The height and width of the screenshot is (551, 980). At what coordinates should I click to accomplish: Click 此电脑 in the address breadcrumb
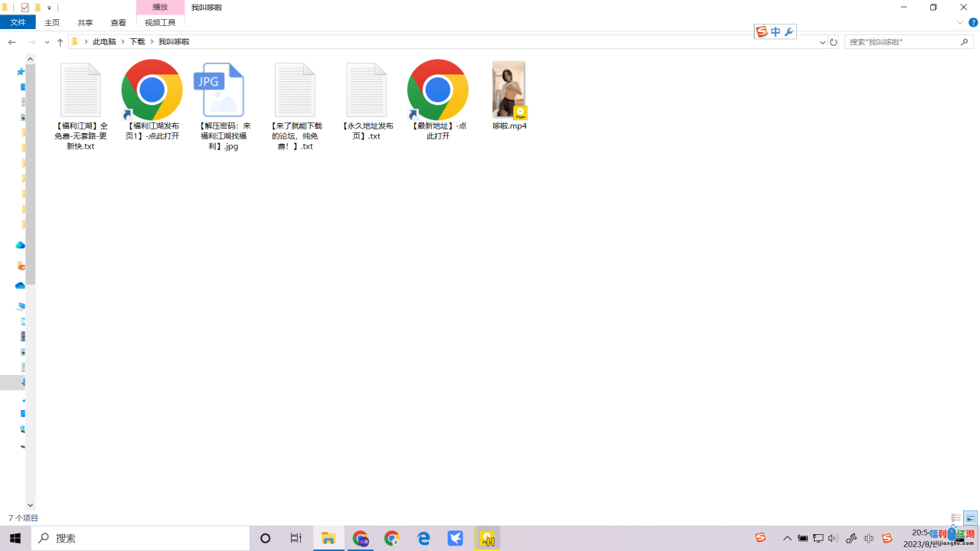(x=104, y=42)
